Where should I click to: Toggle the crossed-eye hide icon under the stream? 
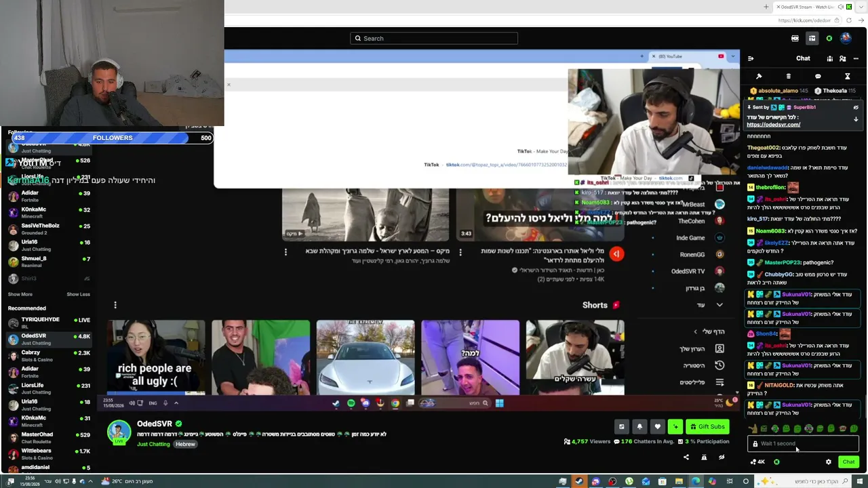tap(722, 457)
